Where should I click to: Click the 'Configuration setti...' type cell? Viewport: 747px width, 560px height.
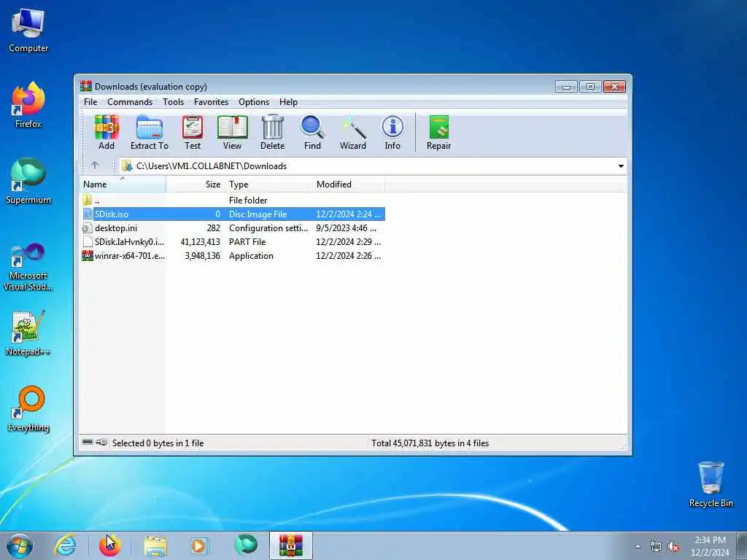(268, 227)
